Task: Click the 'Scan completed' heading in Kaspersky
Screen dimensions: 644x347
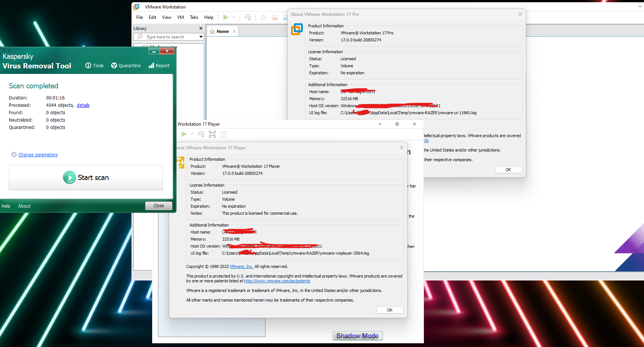Action: (x=34, y=86)
